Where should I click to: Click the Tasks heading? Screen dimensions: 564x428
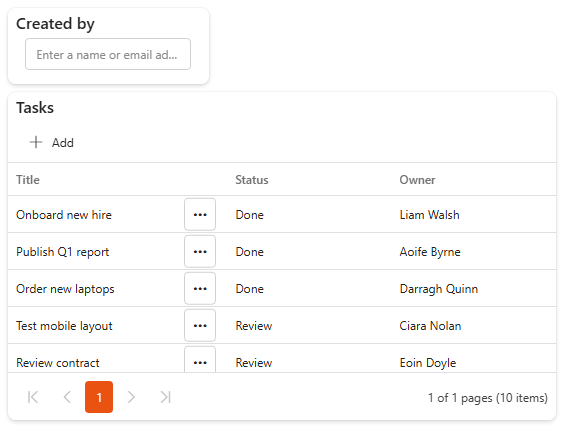coord(35,108)
